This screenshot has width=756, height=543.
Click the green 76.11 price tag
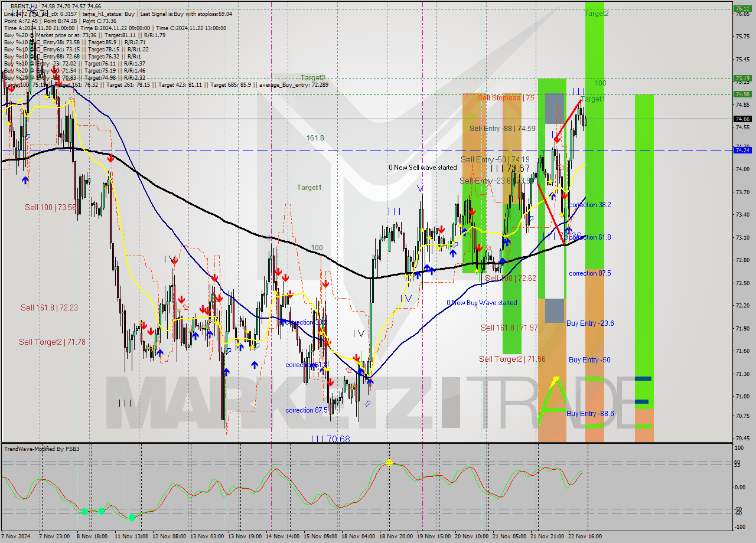742,9
